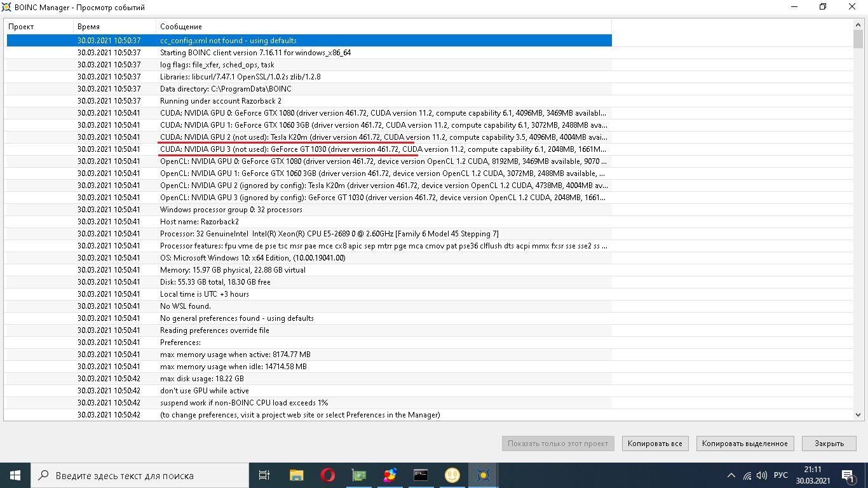868x488 pixels.
Task: Sort by the 'Сообщение' column header
Action: 384,27
